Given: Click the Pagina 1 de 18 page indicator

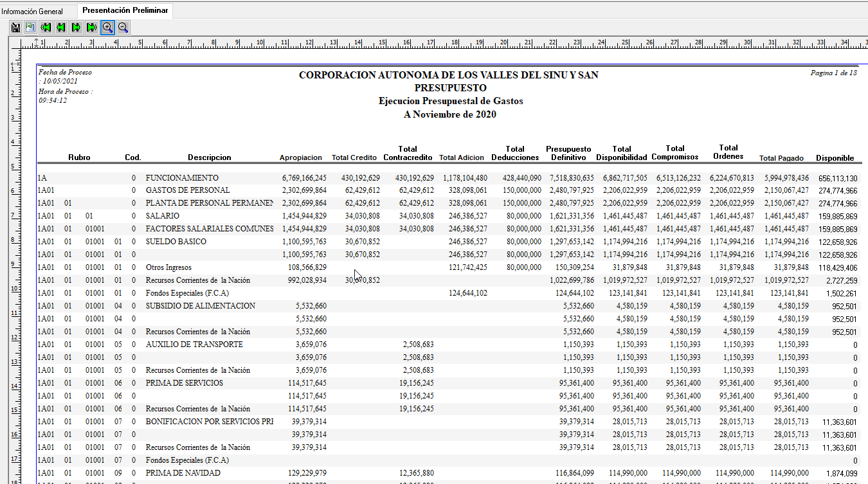Looking at the screenshot, I should pyautogui.click(x=833, y=73).
